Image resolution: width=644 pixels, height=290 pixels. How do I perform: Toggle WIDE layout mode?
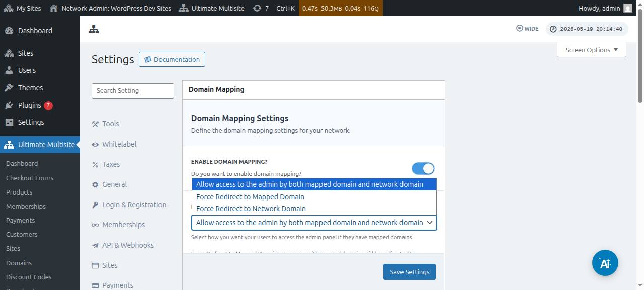(527, 29)
